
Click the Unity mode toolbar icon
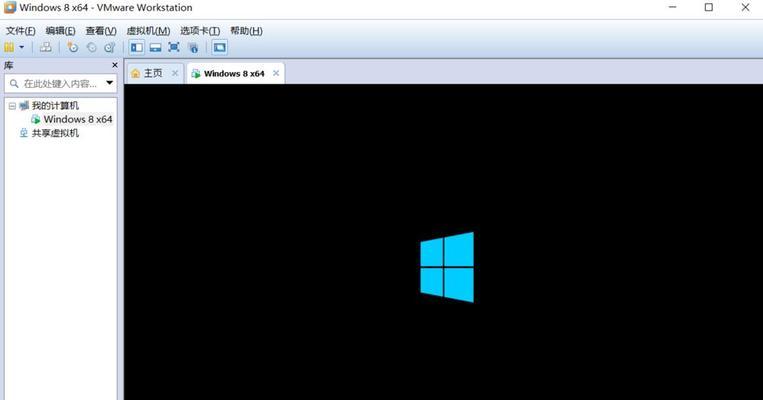[193, 47]
